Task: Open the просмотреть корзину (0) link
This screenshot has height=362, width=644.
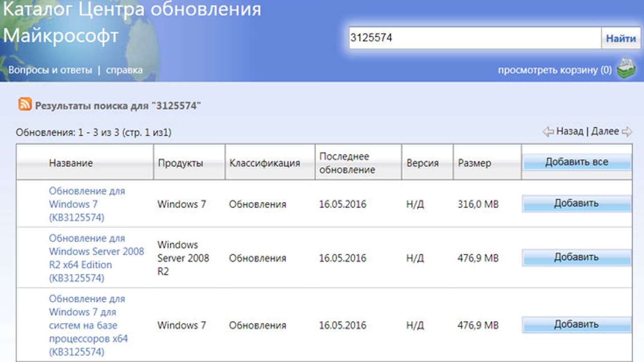Action: pyautogui.click(x=555, y=70)
